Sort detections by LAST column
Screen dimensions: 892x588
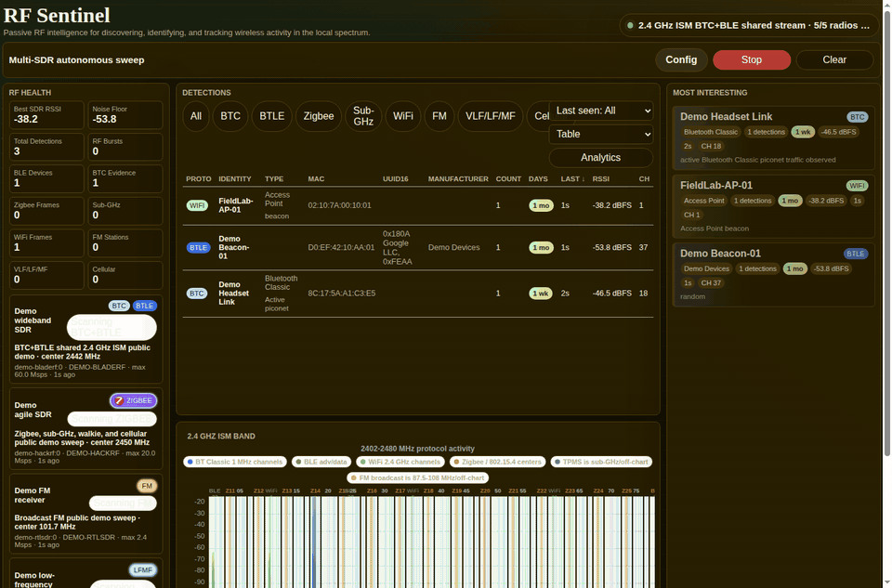572,178
